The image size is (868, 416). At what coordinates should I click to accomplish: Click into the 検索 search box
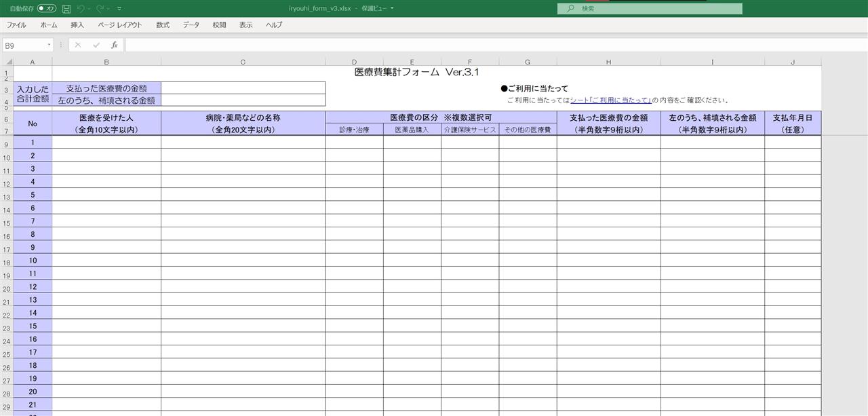[650, 9]
